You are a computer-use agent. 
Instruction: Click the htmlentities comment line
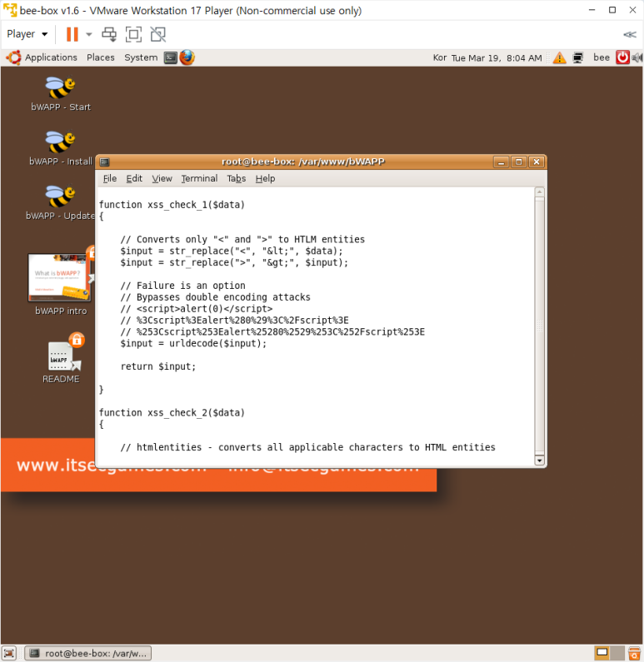[308, 447]
